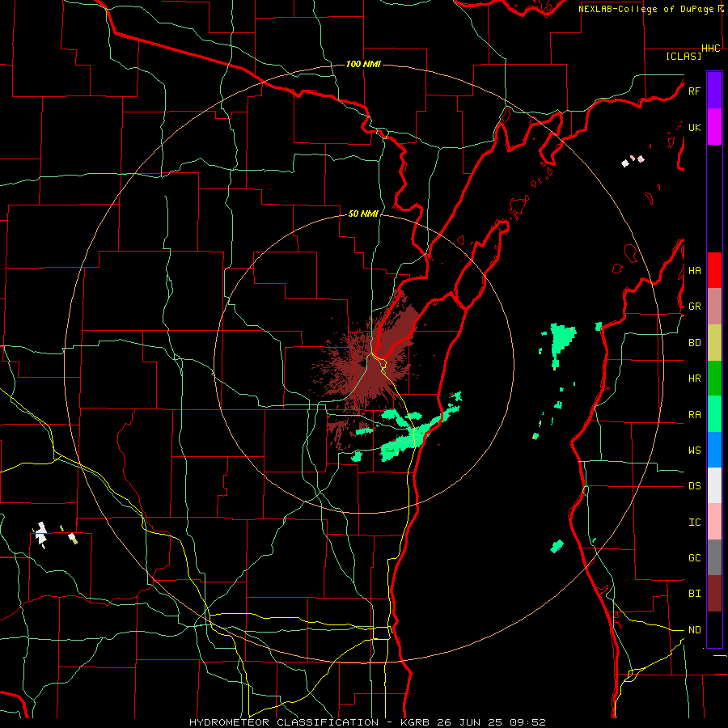Image resolution: width=728 pixels, height=728 pixels.
Task: Click the UK legend label
Action: tap(694, 127)
